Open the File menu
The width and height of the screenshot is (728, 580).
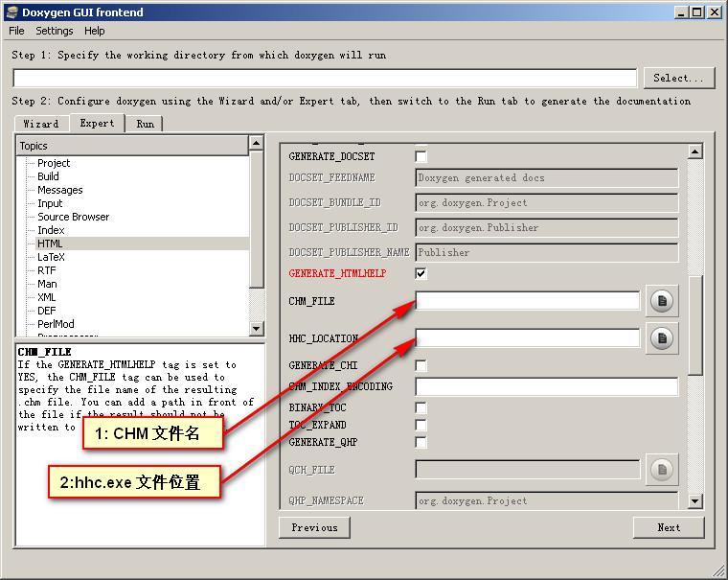[x=16, y=31]
